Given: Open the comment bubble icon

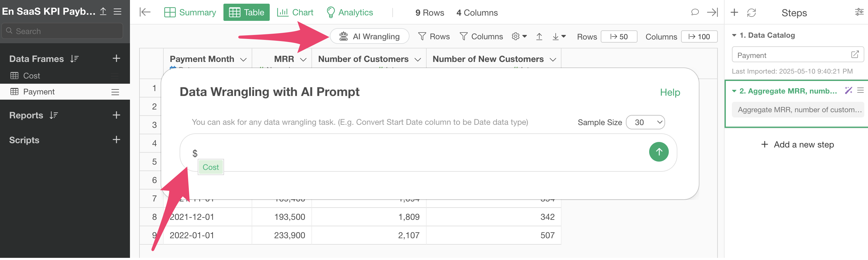Looking at the screenshot, I should point(695,13).
